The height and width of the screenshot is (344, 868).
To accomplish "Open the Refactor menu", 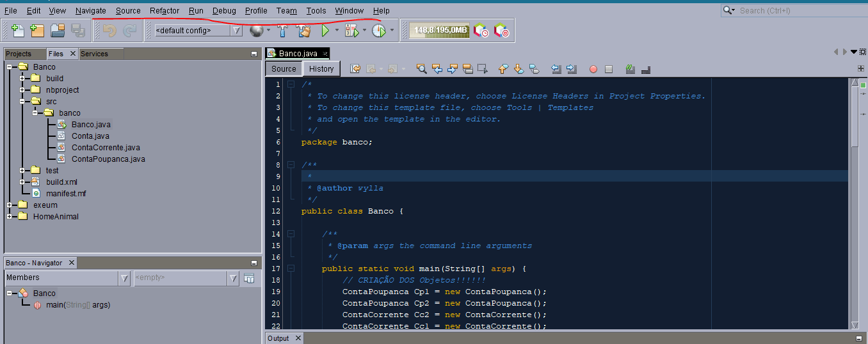I will click(165, 10).
